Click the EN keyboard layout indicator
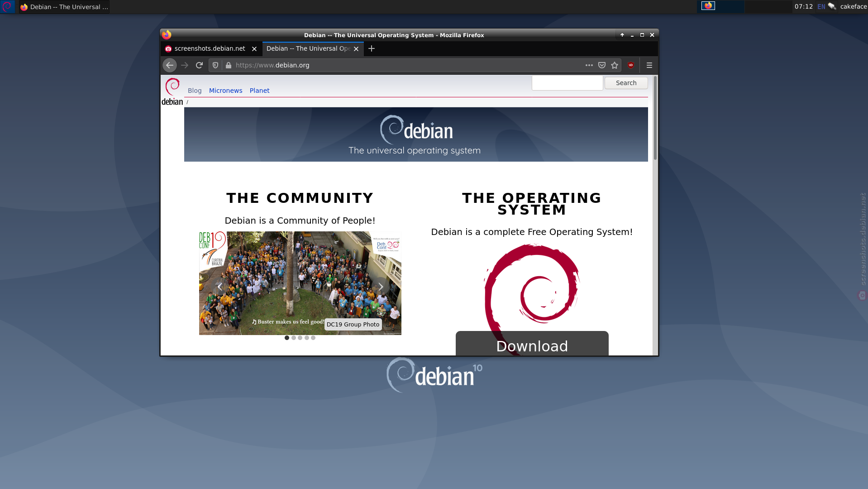Image resolution: width=868 pixels, height=489 pixels. pyautogui.click(x=821, y=7)
